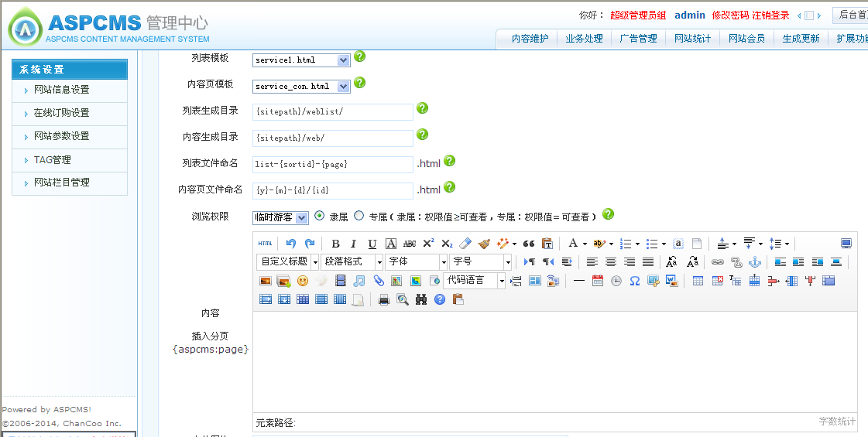Image resolution: width=868 pixels, height=437 pixels.
Task: Select the 隶属 radio button
Action: pos(320,217)
